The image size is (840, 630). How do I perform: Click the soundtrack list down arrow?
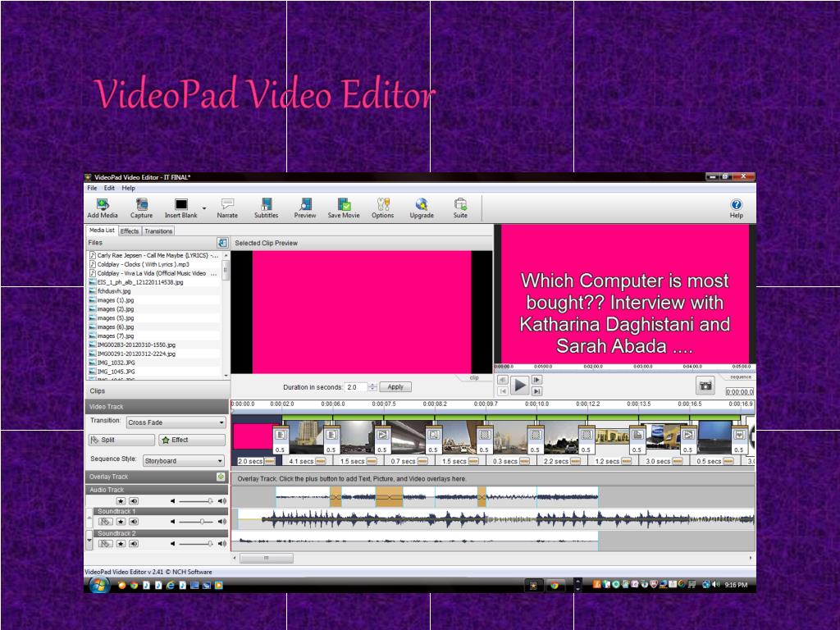coord(89,540)
